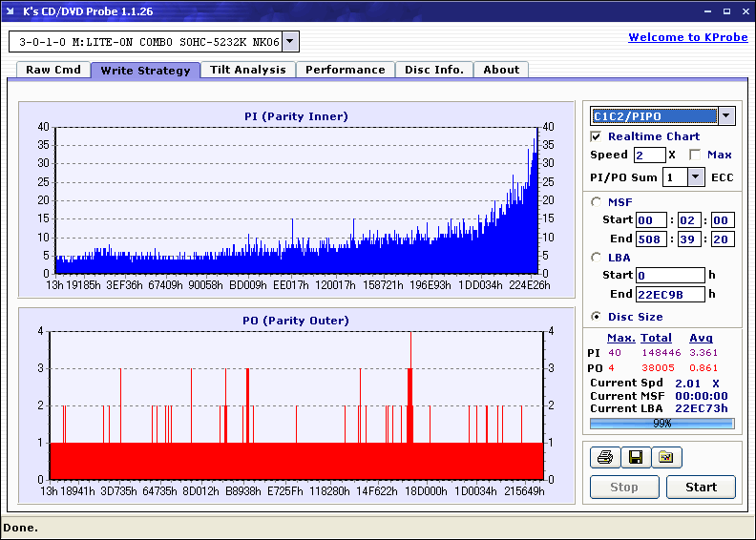Screen dimensions: 756x540
Task: Select the LBA radio button
Action: [597, 257]
